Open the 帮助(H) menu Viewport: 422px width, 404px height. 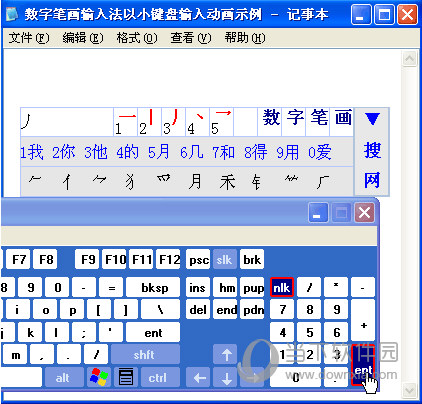coord(245,38)
